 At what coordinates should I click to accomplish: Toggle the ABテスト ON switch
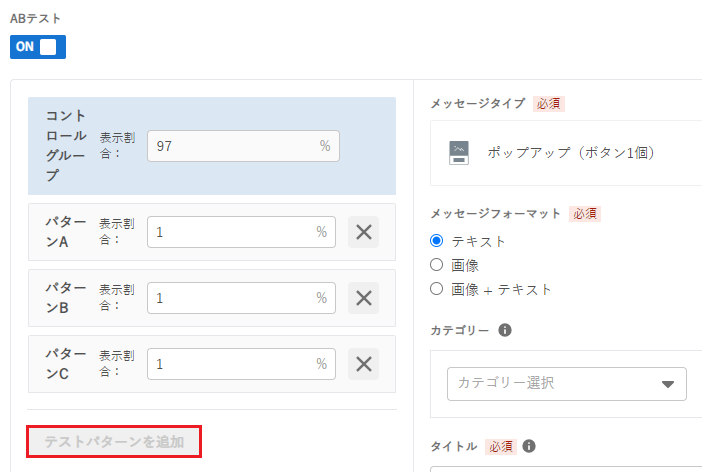click(x=38, y=47)
